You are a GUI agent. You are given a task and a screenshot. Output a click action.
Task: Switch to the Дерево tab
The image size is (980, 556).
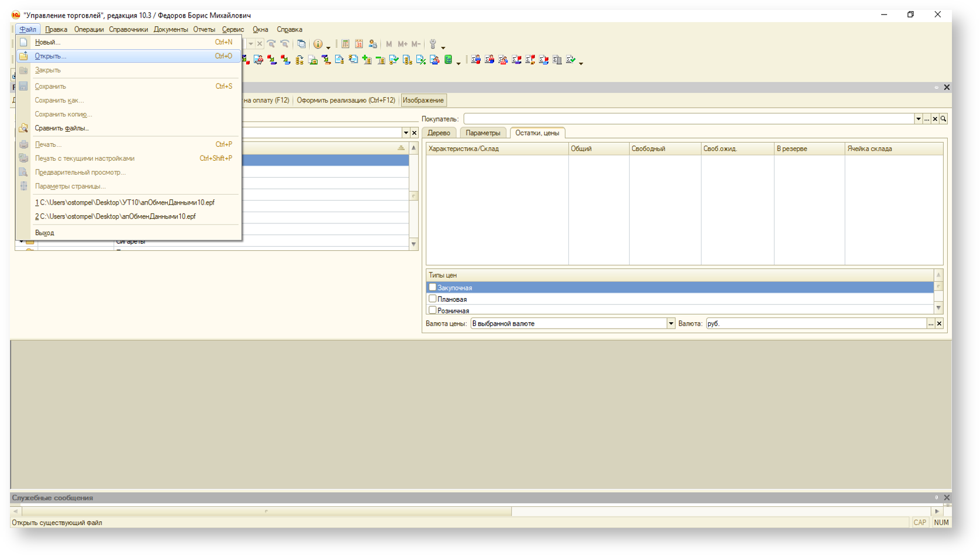tap(439, 133)
